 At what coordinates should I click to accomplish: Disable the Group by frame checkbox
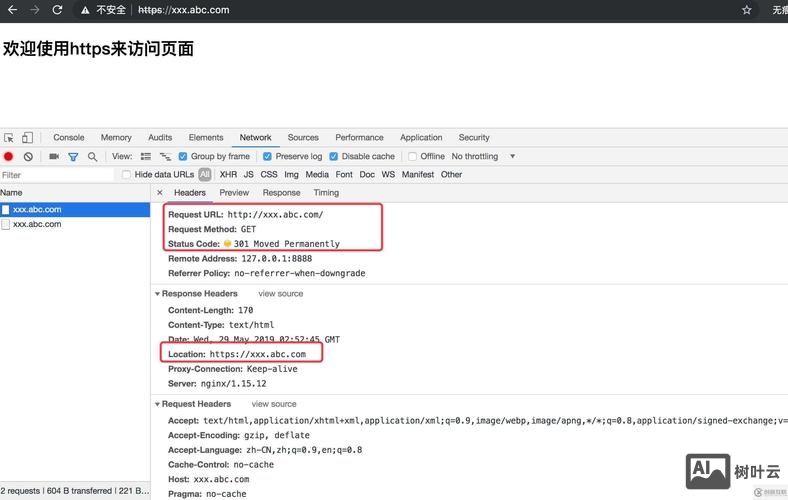(x=183, y=157)
